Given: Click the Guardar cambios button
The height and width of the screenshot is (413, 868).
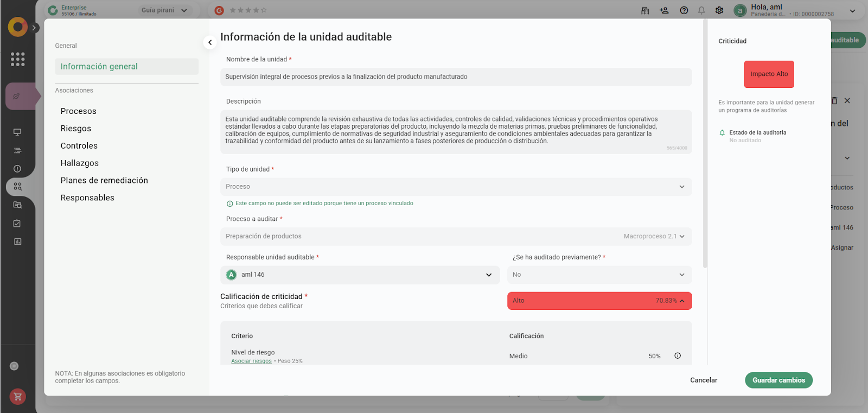Looking at the screenshot, I should 778,380.
